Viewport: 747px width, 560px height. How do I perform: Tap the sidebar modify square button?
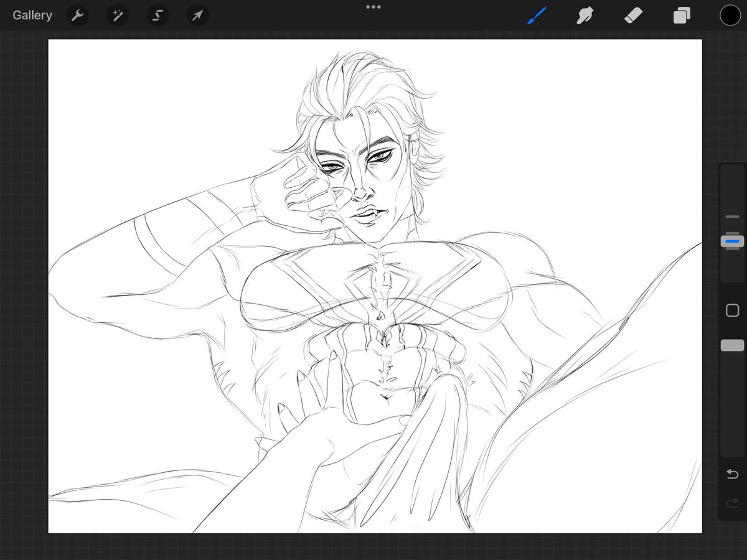point(732,310)
